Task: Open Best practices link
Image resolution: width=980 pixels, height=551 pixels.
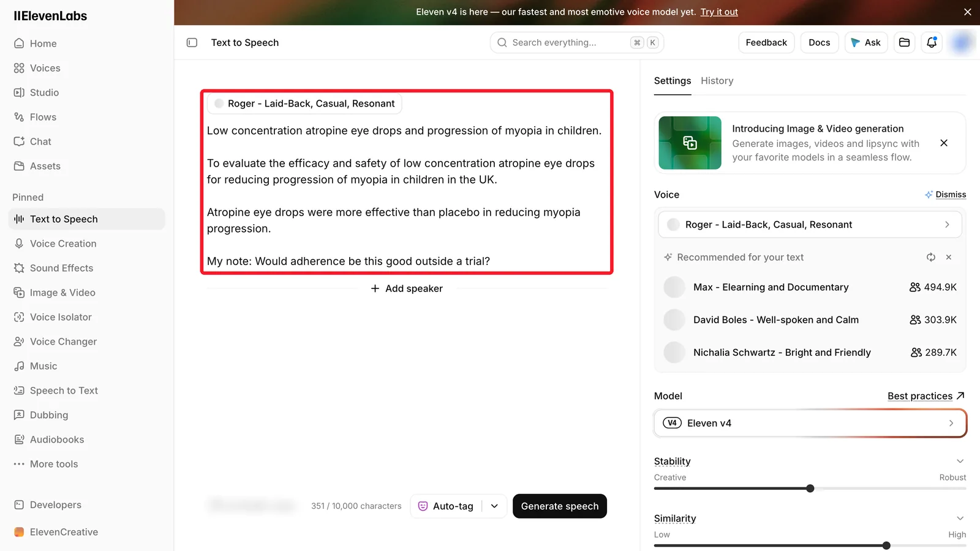Action: click(926, 396)
